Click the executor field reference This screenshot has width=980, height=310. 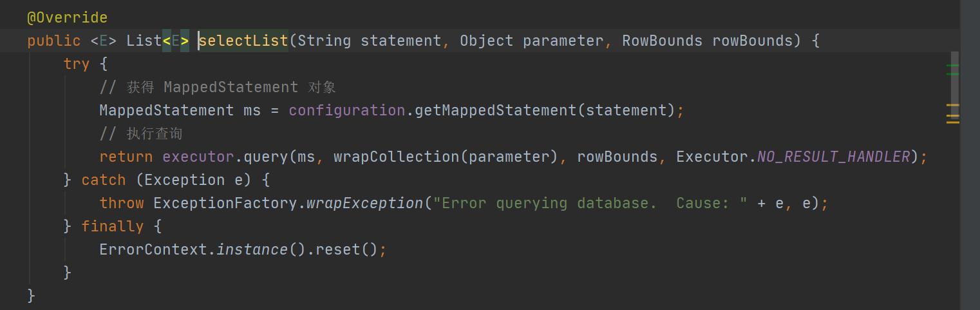tap(198, 157)
